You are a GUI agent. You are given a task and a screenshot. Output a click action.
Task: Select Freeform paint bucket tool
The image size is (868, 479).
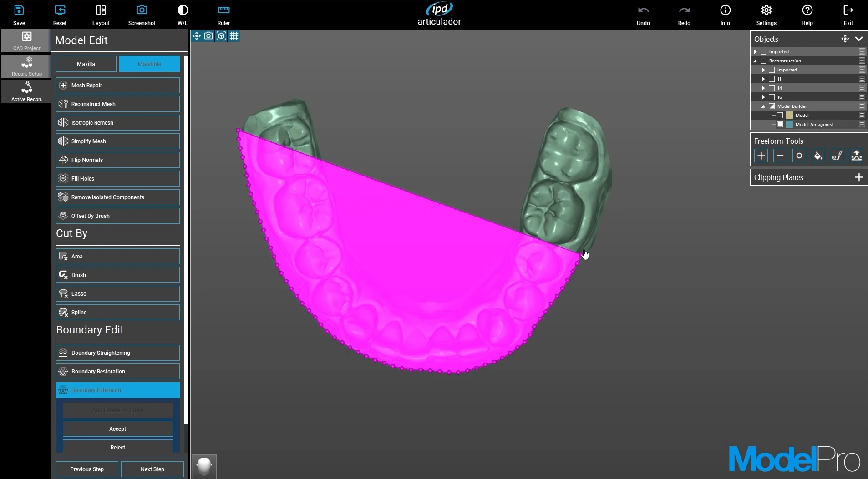tap(818, 156)
